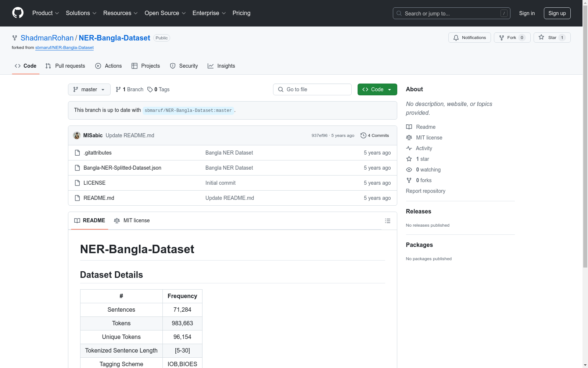Click the MISabic author name
Viewport: 588px width, 368px height.
[x=93, y=135]
